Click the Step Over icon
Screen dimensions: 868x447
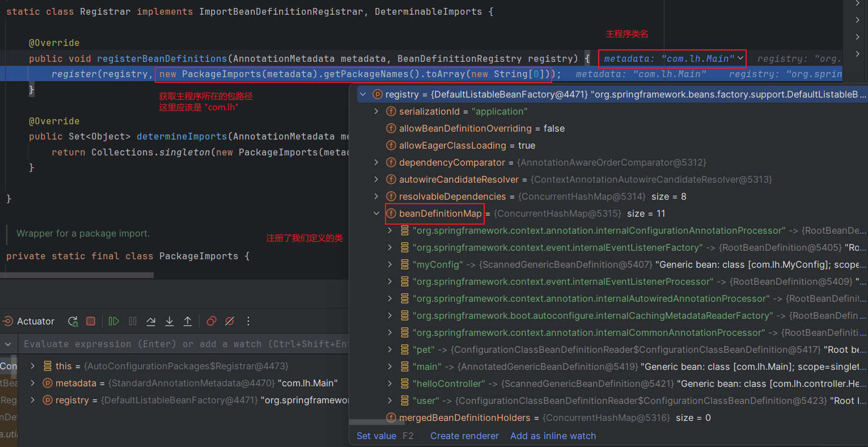click(151, 321)
